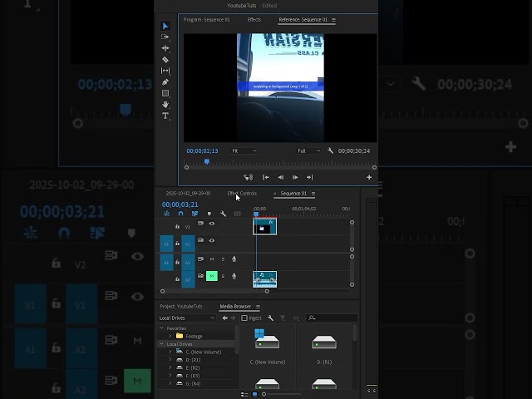The height and width of the screenshot is (399, 532).
Task: Select the audio clip on track A2
Action: (264, 279)
